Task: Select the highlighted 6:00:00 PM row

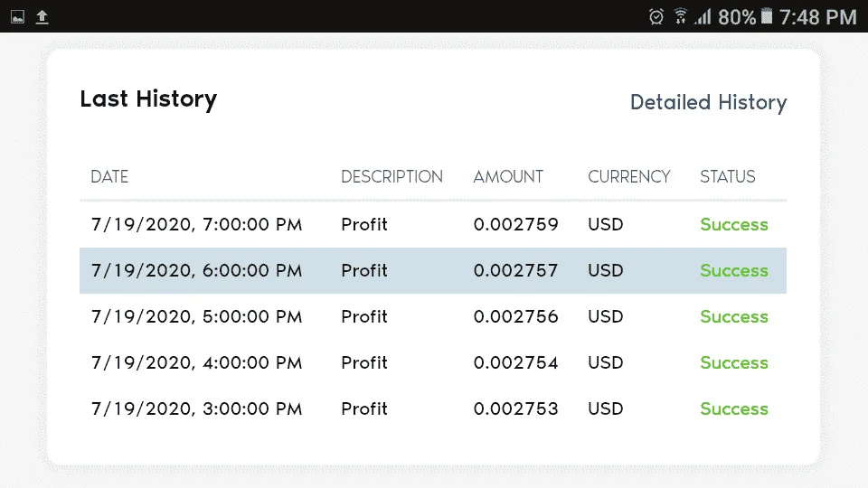Action: (433, 270)
